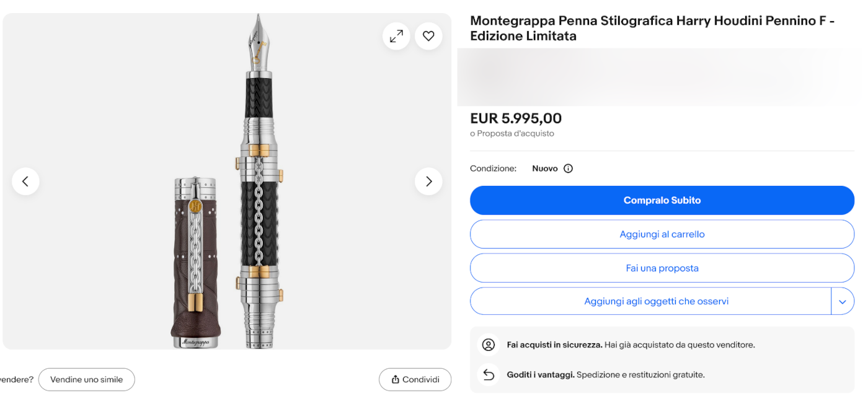
Task: Open the condition info icon beside Nuovo
Action: point(568,169)
